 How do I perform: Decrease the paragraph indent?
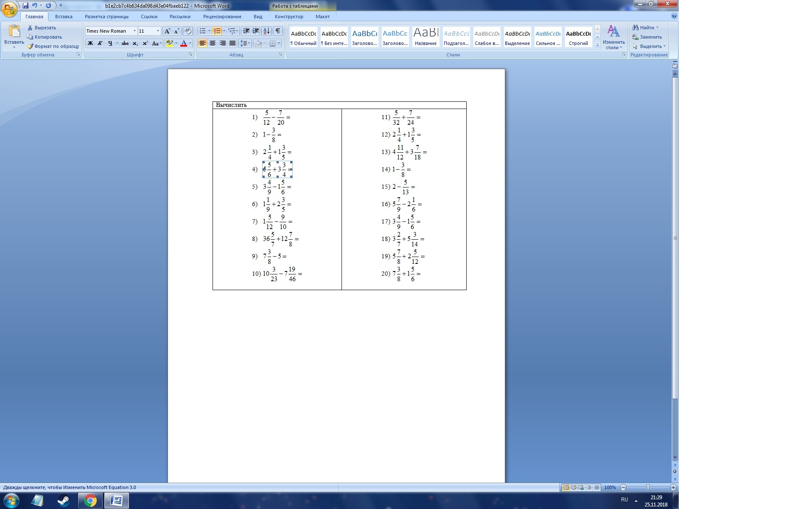(x=246, y=31)
